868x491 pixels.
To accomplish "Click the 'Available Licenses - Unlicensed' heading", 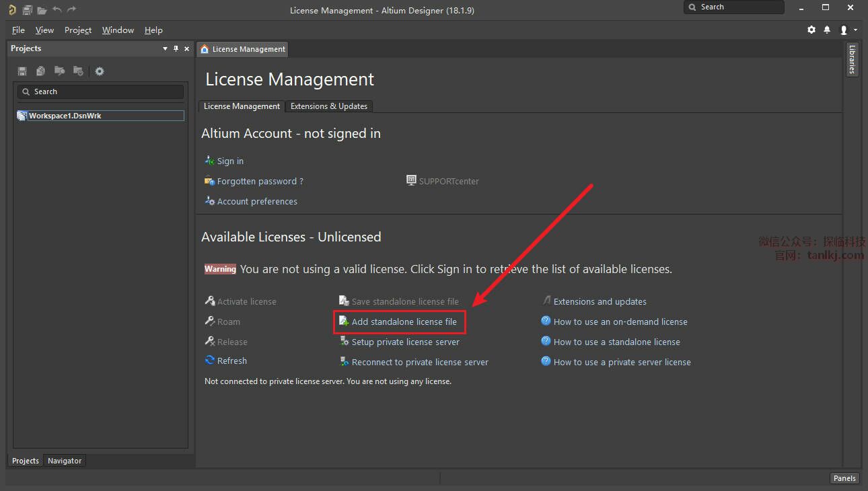I will [x=291, y=237].
